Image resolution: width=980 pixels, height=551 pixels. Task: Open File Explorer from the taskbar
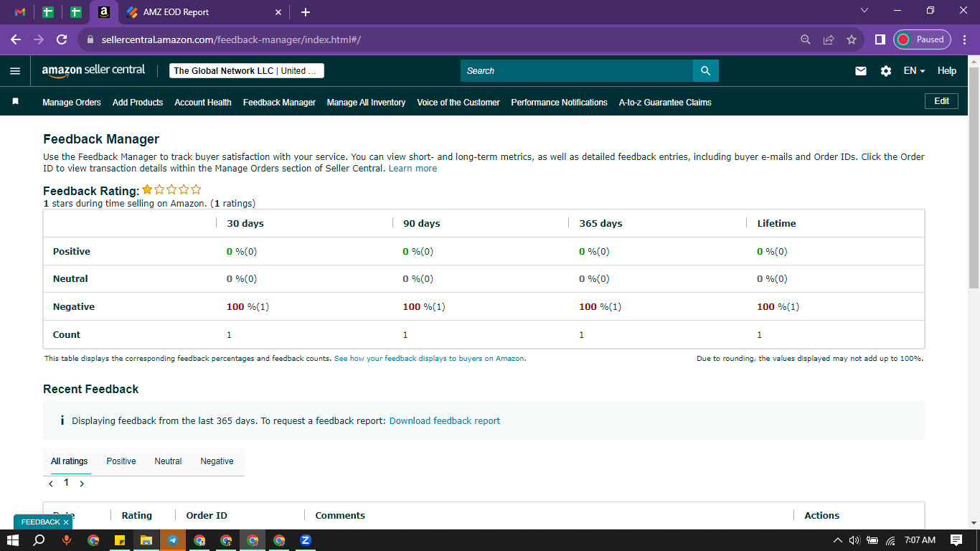point(146,540)
